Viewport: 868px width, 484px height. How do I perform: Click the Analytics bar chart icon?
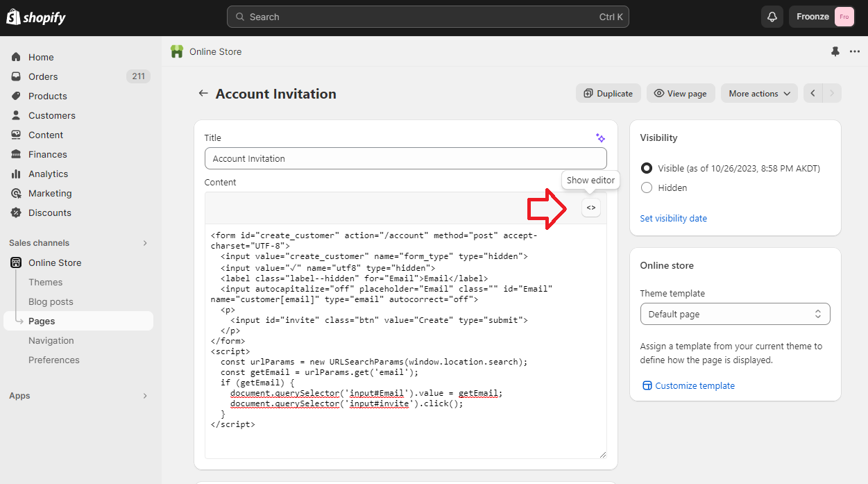point(16,174)
